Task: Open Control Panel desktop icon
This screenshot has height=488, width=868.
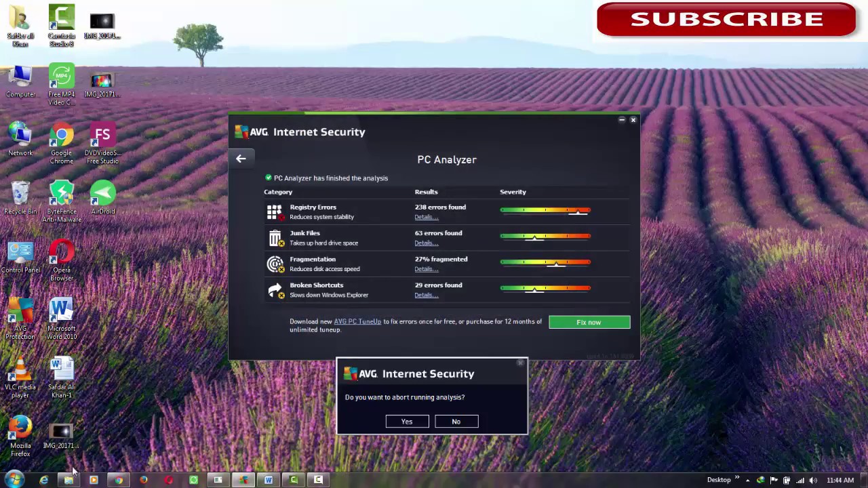Action: pos(20,257)
